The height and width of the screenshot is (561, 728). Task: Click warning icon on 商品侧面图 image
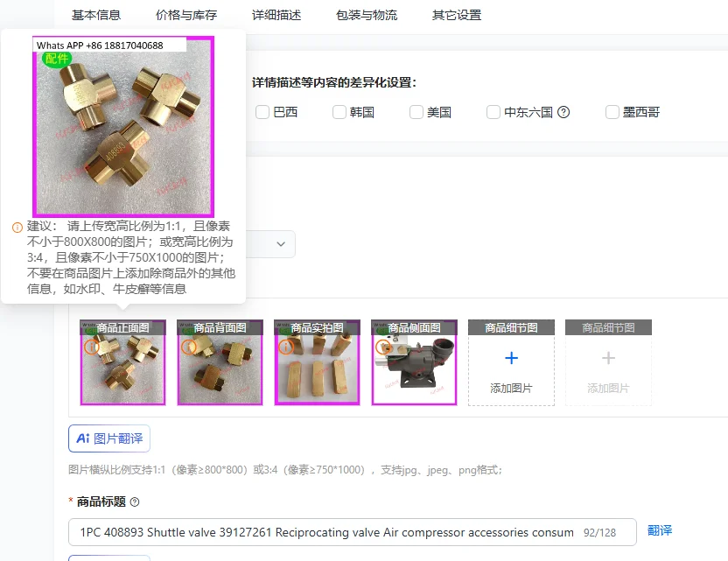(382, 347)
